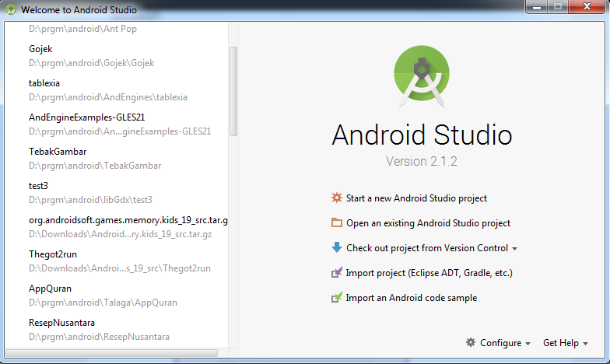Image resolution: width=610 pixels, height=364 pixels.
Task: Click the open project folder icon
Action: (336, 222)
